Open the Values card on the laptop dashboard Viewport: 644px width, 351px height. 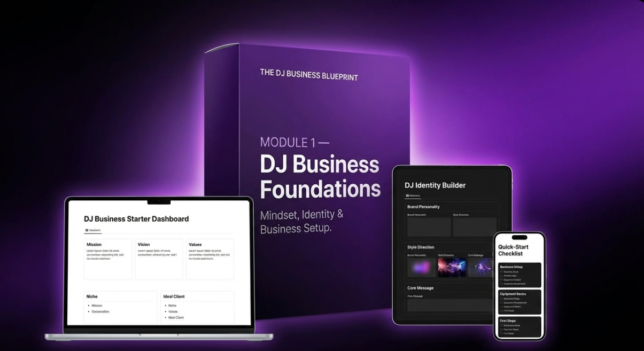[210, 259]
